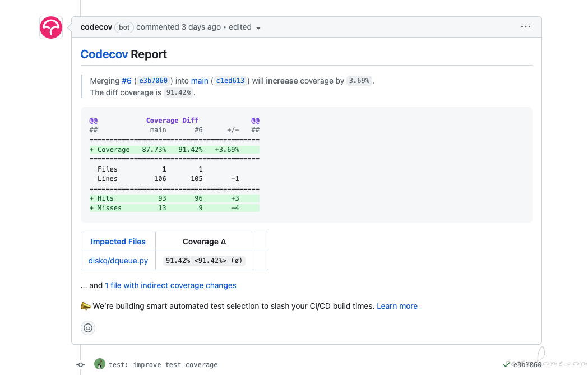Click the '+ Hits' diff row

[x=174, y=198]
